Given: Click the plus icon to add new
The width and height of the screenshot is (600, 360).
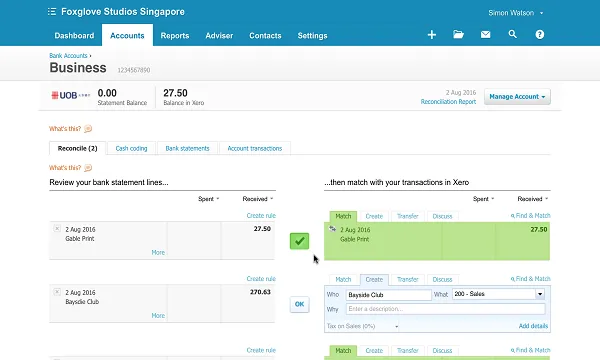Looking at the screenshot, I should pos(432,35).
